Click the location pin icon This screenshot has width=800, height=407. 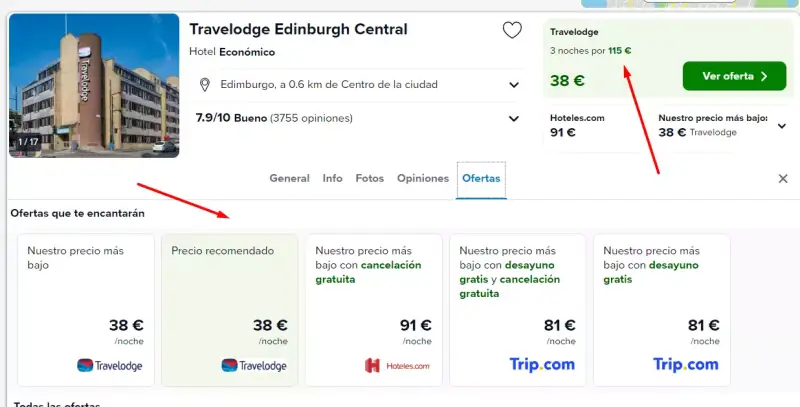coord(205,85)
